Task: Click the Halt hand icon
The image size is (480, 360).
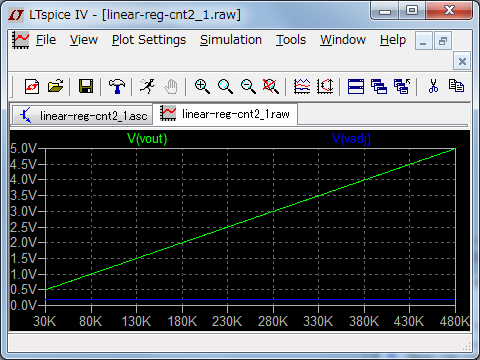Action: [171, 87]
